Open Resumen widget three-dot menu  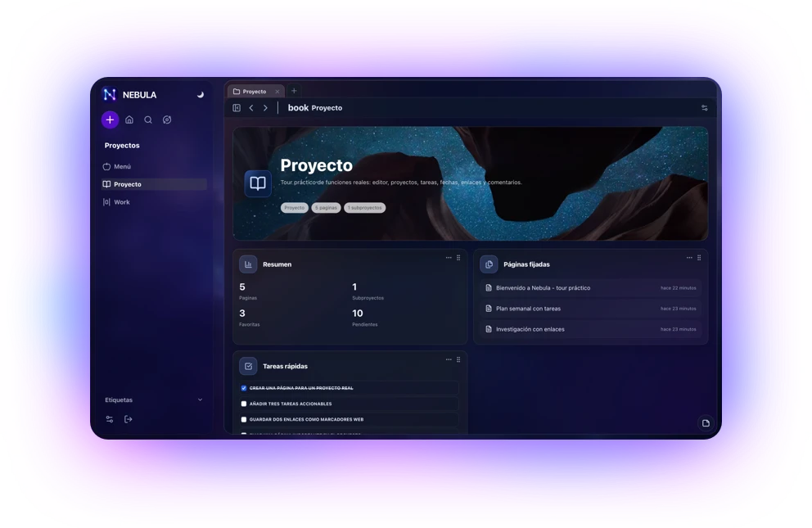pyautogui.click(x=449, y=258)
